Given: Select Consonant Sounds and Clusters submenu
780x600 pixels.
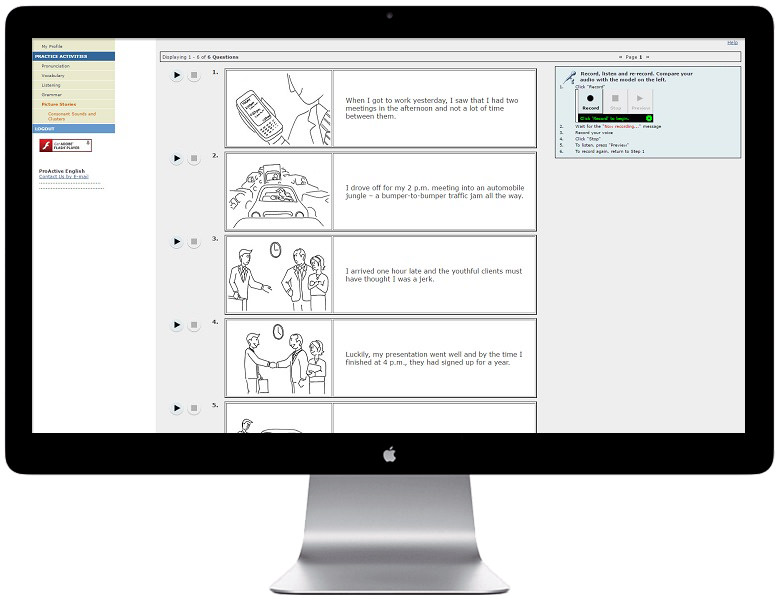Looking at the screenshot, I should click(72, 116).
